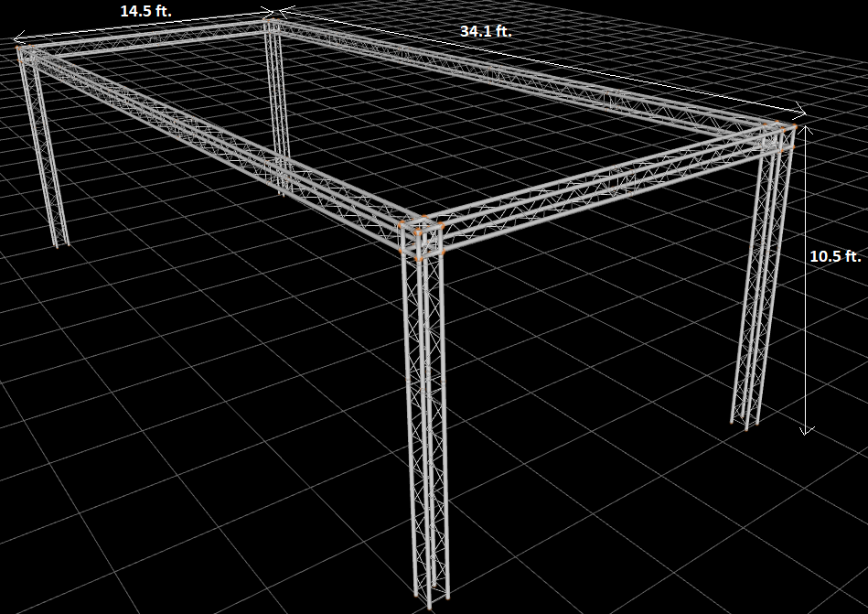The width and height of the screenshot is (868, 614).
Task: Click the 10.5 ft. height dimension label
Action: [x=836, y=256]
